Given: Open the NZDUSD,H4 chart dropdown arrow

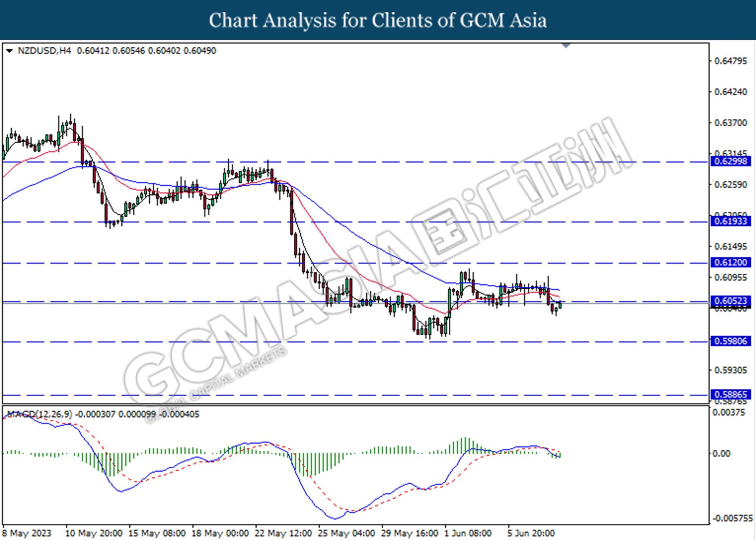Looking at the screenshot, I should [x=9, y=51].
